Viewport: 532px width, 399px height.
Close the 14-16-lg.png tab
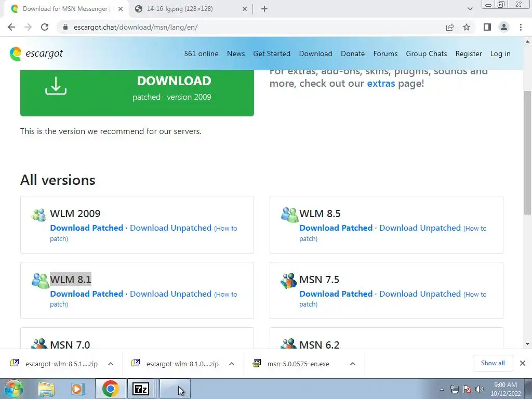tap(245, 9)
